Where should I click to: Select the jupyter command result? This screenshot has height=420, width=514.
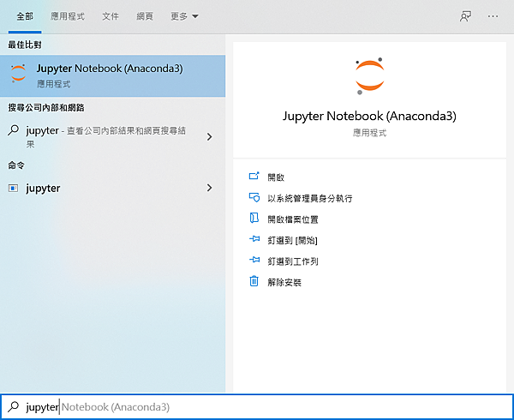click(x=112, y=189)
